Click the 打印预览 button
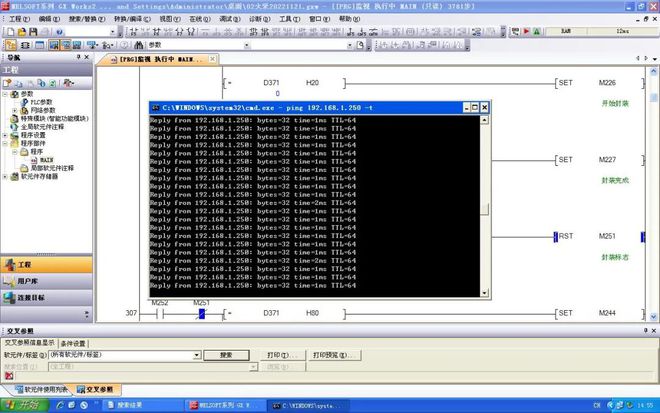Screen dimensions: 660x413 click(334, 355)
